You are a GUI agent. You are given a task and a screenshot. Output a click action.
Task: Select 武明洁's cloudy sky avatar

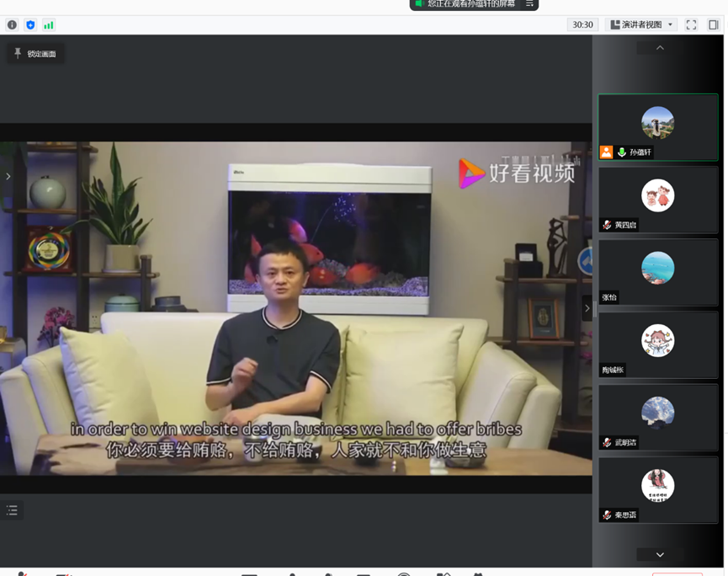coord(657,413)
